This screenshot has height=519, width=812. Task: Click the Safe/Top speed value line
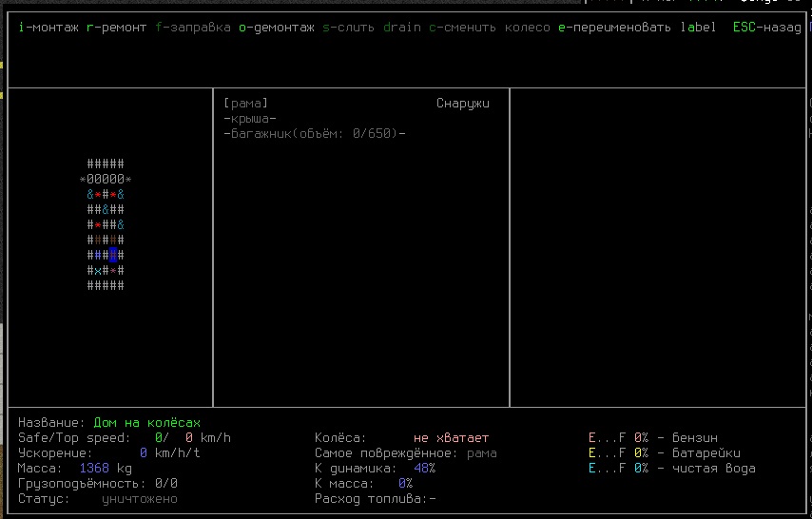point(125,437)
